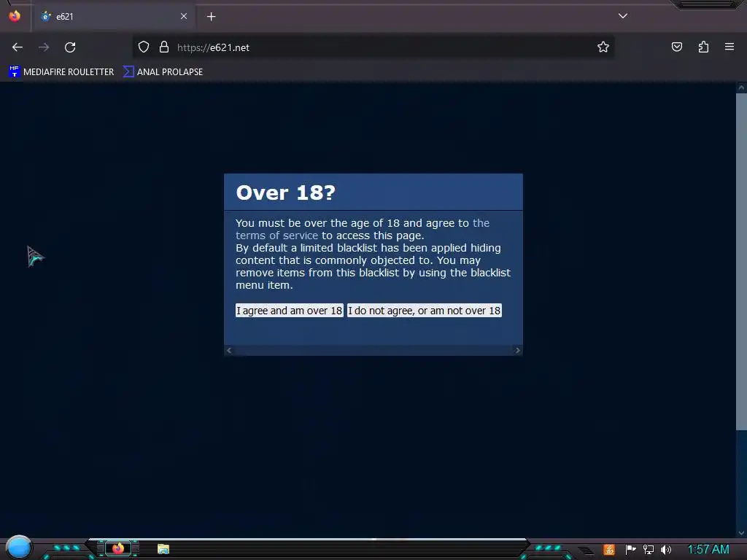
Task: Click the vertical scrollbar thumb
Action: click(x=741, y=262)
